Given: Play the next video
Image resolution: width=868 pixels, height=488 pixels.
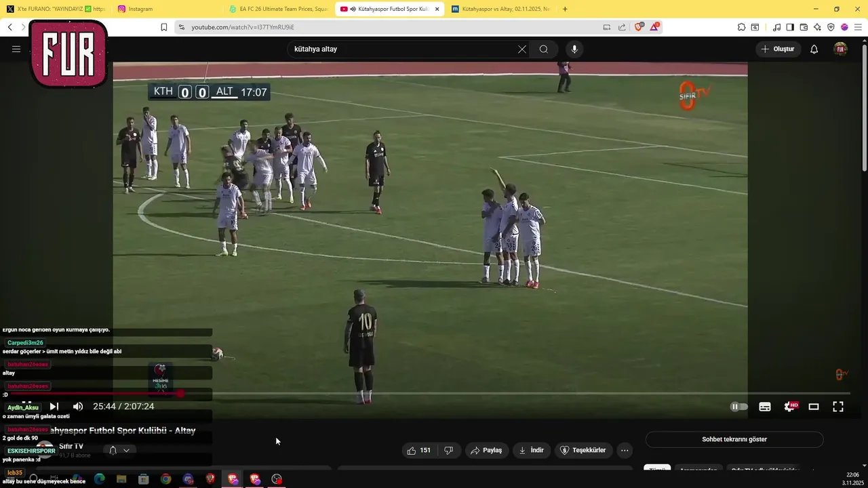Looking at the screenshot, I should tap(54, 407).
